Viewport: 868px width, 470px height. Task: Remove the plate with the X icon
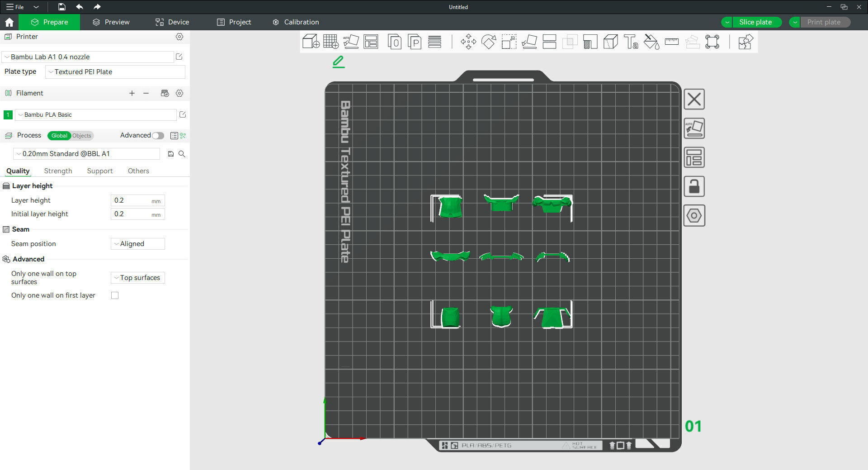[x=694, y=99]
